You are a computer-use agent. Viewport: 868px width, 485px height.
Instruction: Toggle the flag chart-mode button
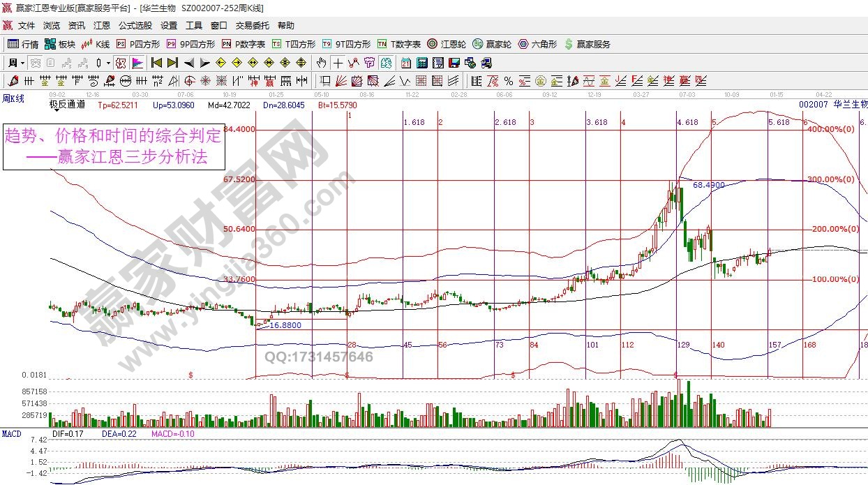(x=137, y=63)
